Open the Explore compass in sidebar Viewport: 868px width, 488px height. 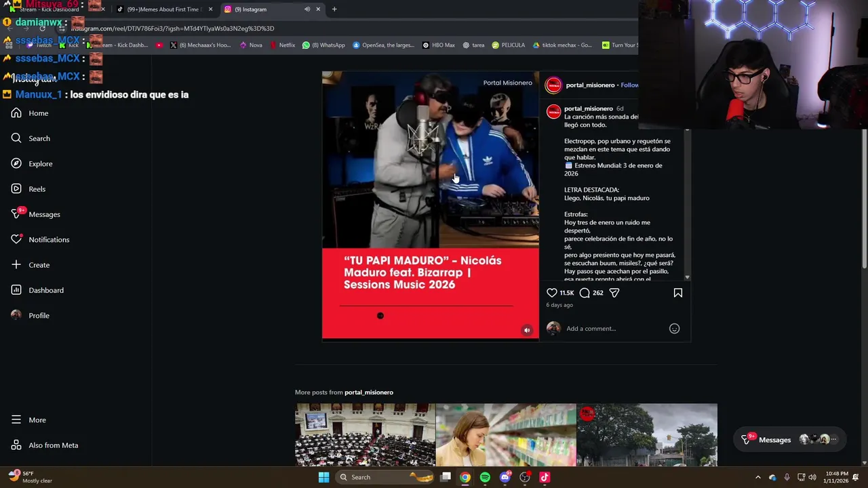(x=16, y=163)
